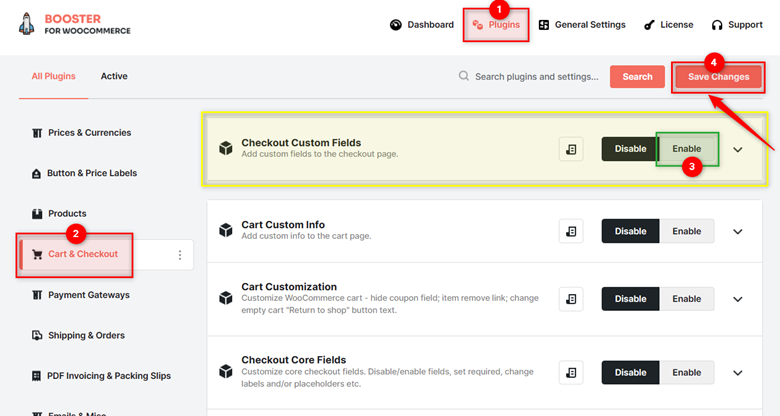Switch to the All Plugins tab
The image size is (780, 416).
click(x=54, y=76)
